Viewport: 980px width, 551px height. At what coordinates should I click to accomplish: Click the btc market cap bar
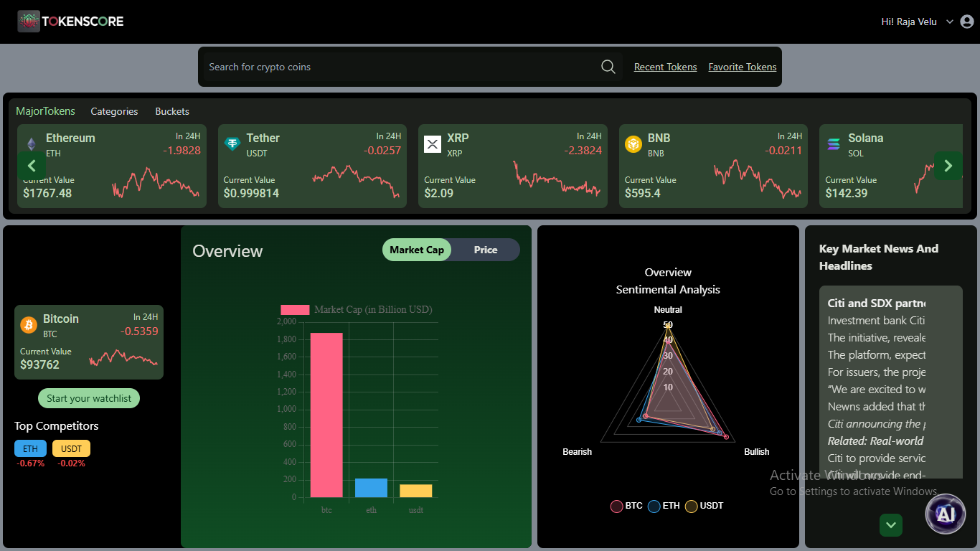point(326,415)
